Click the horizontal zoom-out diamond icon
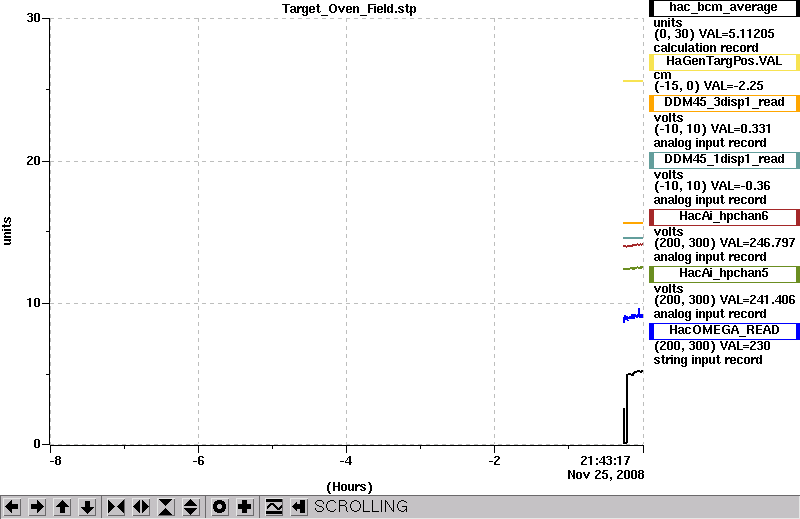The width and height of the screenshot is (800, 519). [x=141, y=507]
